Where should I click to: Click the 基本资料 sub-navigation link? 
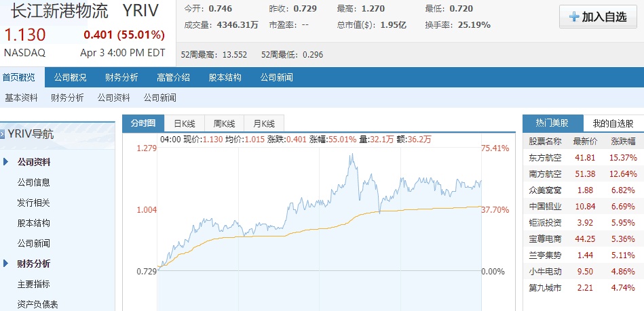pyautogui.click(x=21, y=98)
